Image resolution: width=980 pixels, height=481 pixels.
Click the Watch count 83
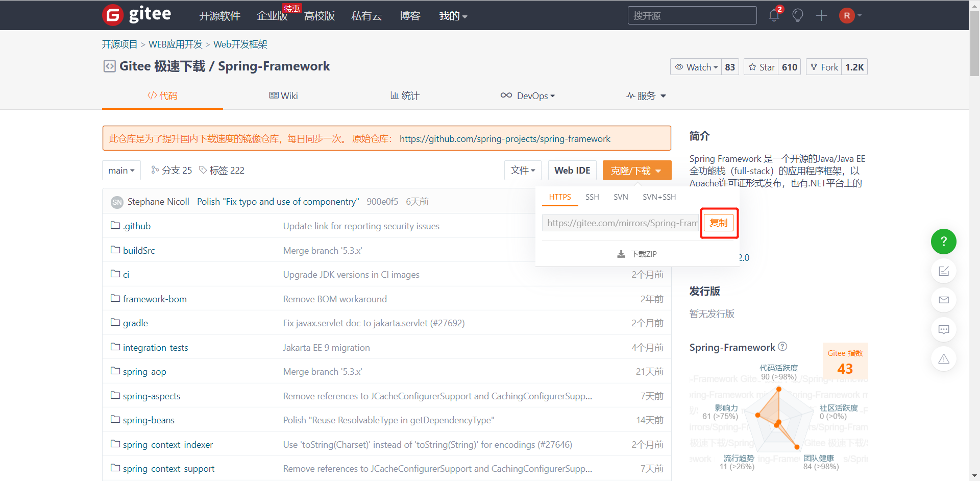click(730, 67)
